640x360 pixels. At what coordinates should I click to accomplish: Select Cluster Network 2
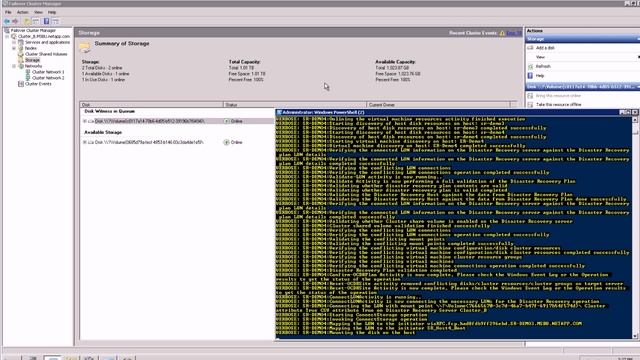click(48, 78)
